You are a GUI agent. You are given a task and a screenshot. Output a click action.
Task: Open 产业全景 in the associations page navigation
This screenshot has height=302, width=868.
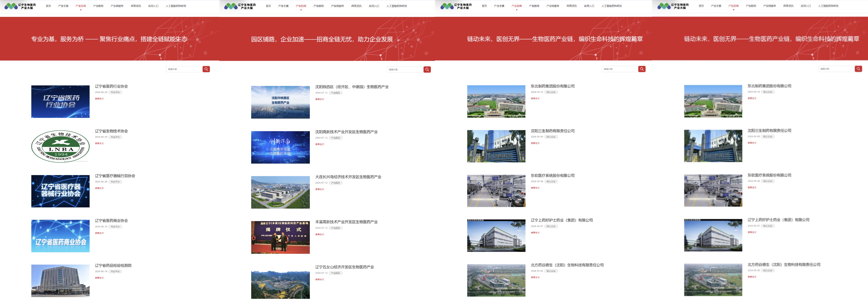click(63, 6)
